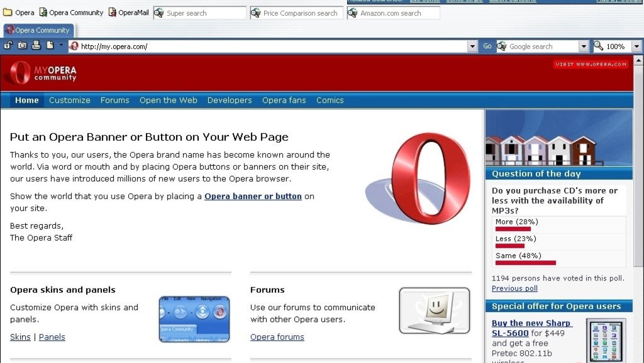Open the Buy the new Sharp SL-5600 link
644x363 pixels.
click(x=531, y=328)
